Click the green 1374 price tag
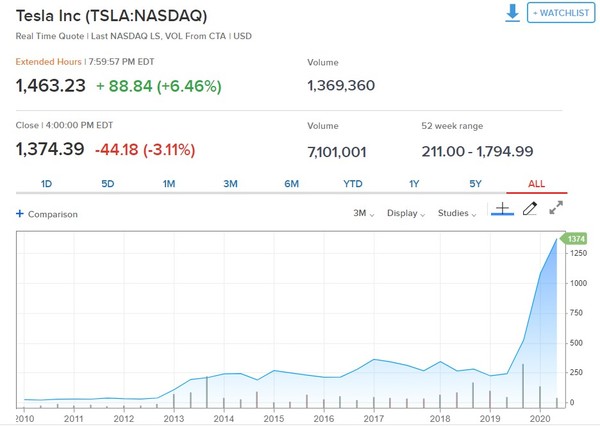600x427 pixels. click(x=575, y=239)
